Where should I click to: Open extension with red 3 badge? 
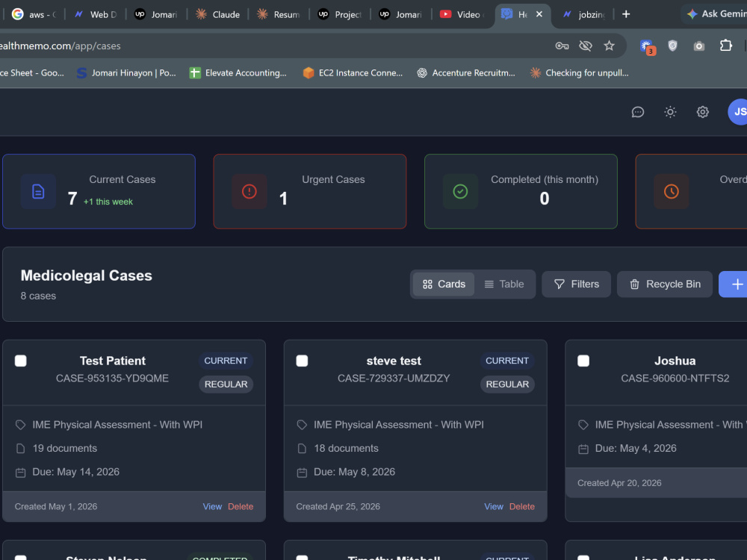coord(648,46)
